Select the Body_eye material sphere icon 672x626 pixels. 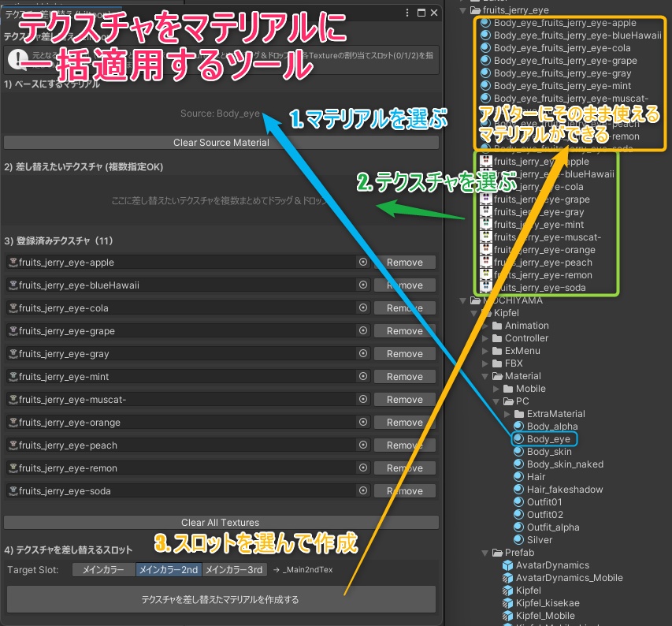click(x=518, y=439)
